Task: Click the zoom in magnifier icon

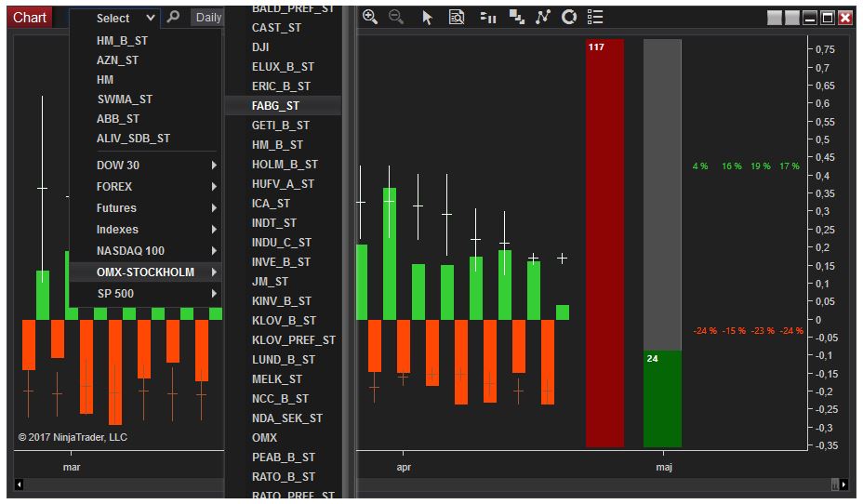Action: click(370, 17)
